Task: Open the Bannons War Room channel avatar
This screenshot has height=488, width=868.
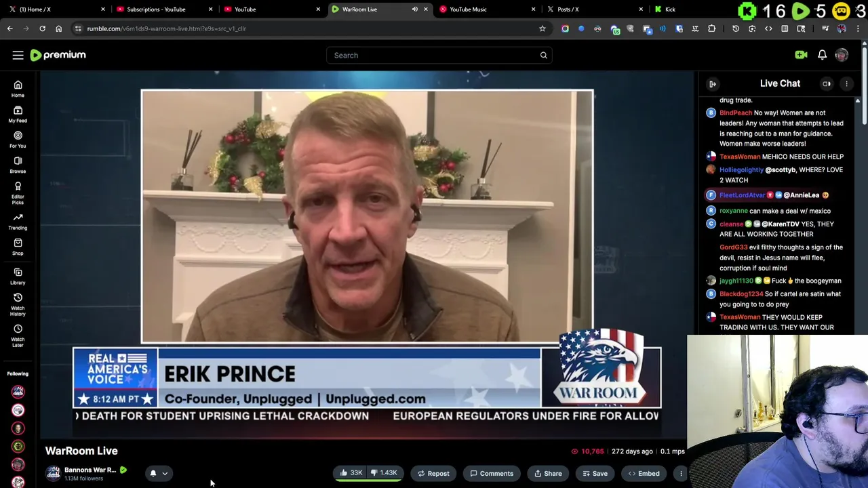Action: [53, 474]
